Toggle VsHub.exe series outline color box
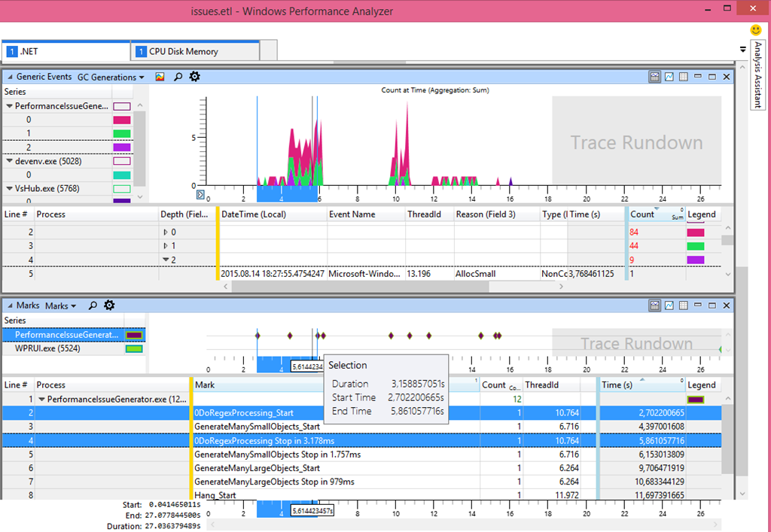Viewport: 771px width, 532px height. 121,189
